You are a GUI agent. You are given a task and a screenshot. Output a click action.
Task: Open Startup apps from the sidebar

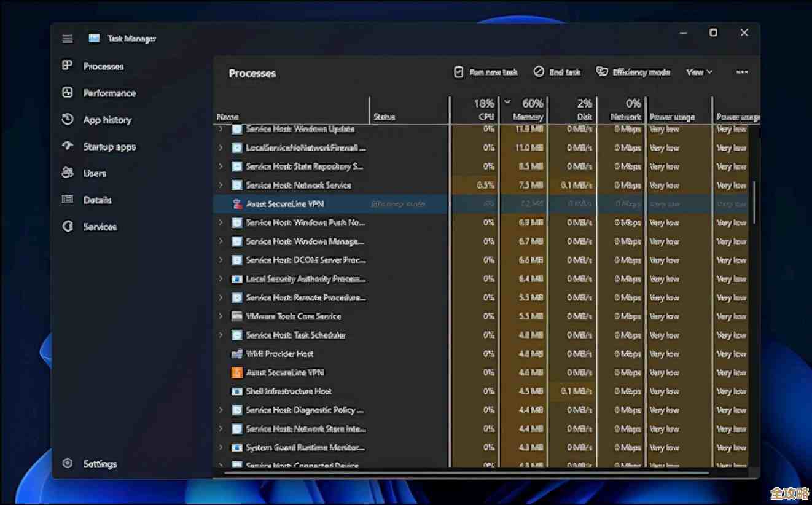68,146
